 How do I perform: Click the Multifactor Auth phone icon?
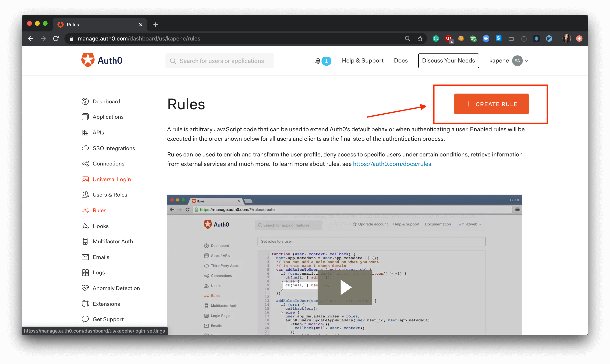pyautogui.click(x=85, y=241)
